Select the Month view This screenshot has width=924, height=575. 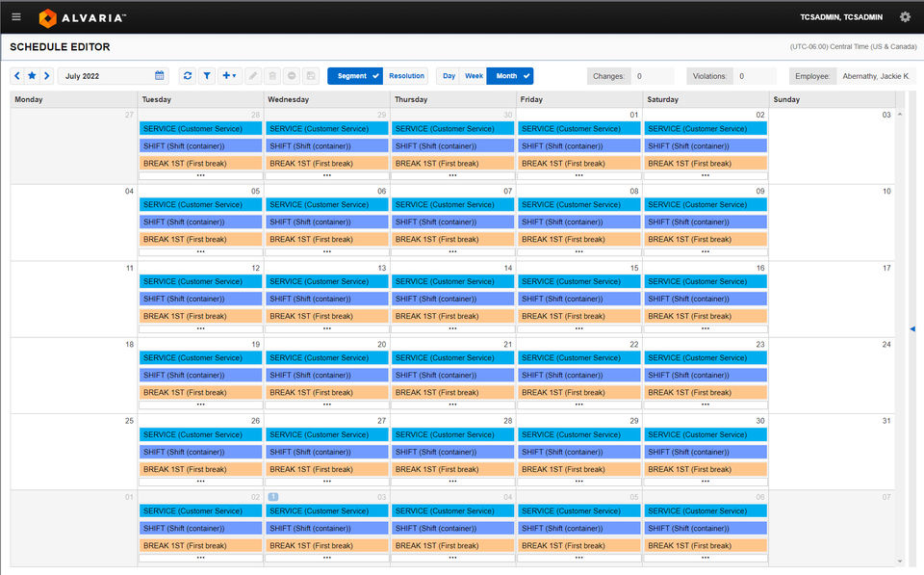510,75
